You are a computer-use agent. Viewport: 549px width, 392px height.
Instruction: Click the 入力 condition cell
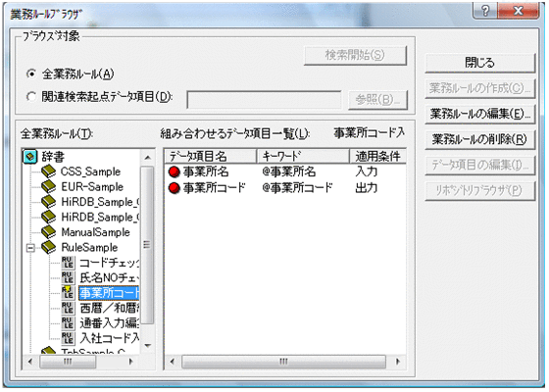[x=367, y=171]
